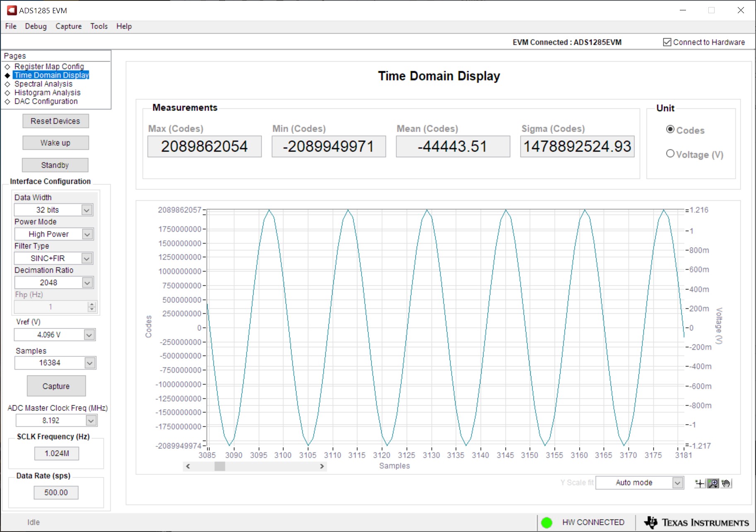Open the Vref (V) dropdown
Viewport: 756px width, 532px height.
click(89, 335)
